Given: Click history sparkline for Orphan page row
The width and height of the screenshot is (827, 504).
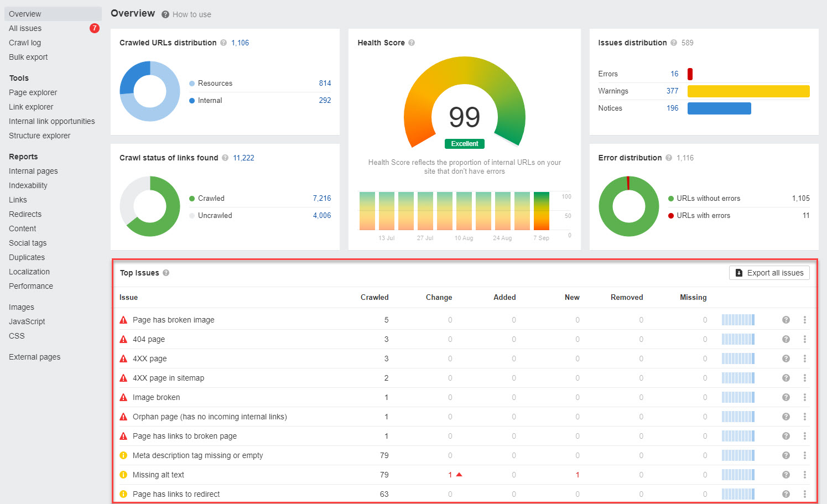Looking at the screenshot, I should [738, 417].
